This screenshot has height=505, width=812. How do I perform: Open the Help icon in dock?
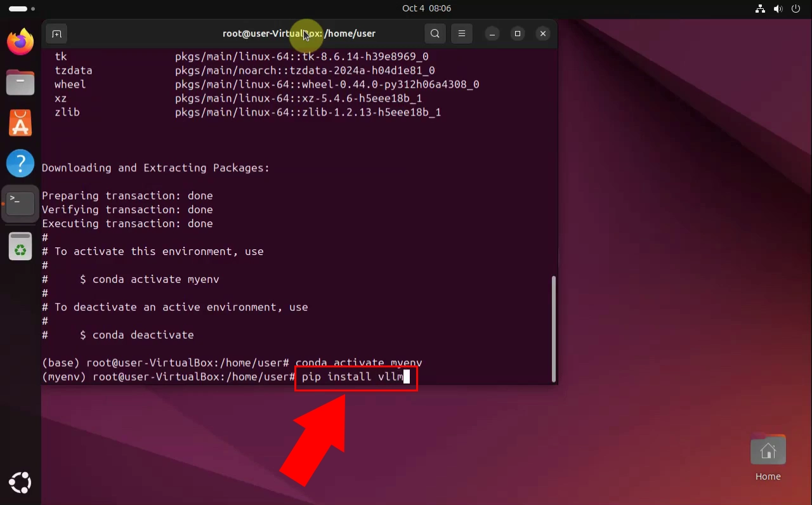click(x=20, y=163)
